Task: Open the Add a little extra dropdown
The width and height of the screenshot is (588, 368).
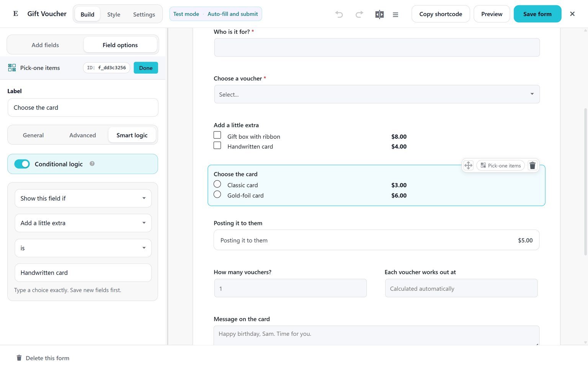Action: (83, 223)
